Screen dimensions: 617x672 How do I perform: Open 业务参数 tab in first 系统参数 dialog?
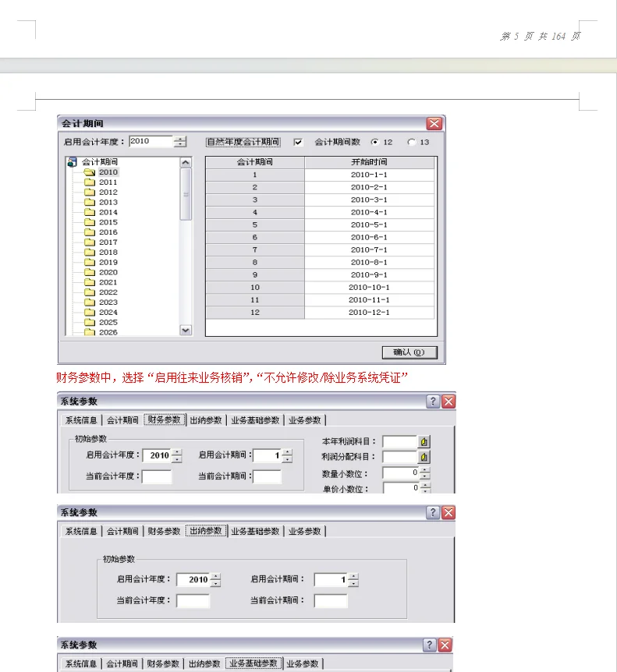[x=304, y=420]
